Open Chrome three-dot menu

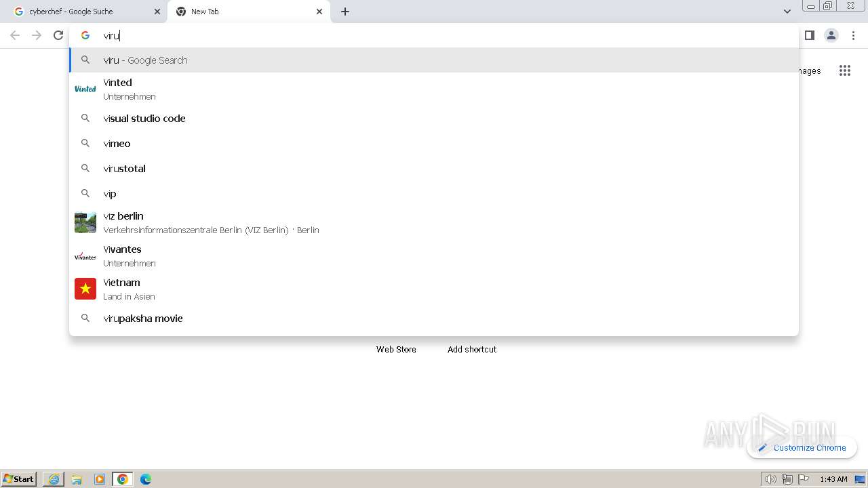tap(854, 35)
